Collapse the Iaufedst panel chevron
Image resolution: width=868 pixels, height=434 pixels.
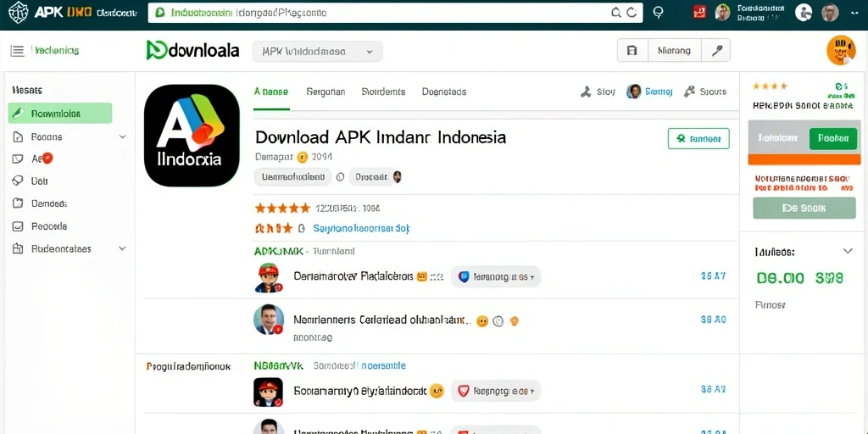click(x=848, y=251)
